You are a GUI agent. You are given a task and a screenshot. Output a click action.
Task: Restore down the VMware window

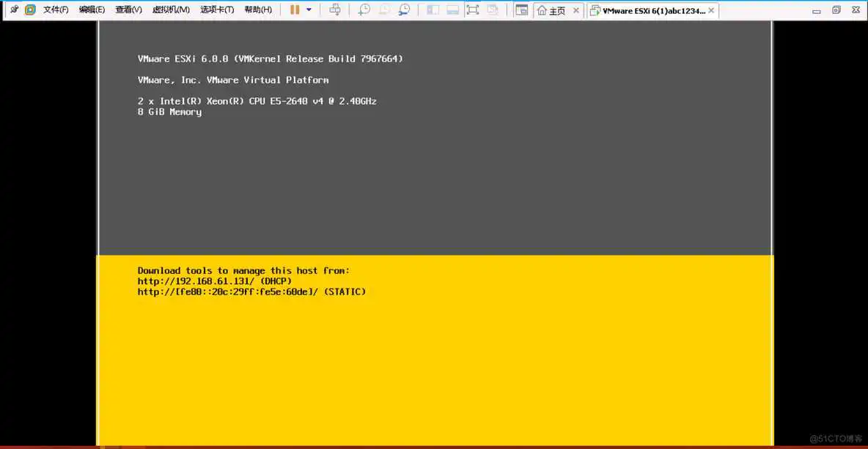pos(836,10)
